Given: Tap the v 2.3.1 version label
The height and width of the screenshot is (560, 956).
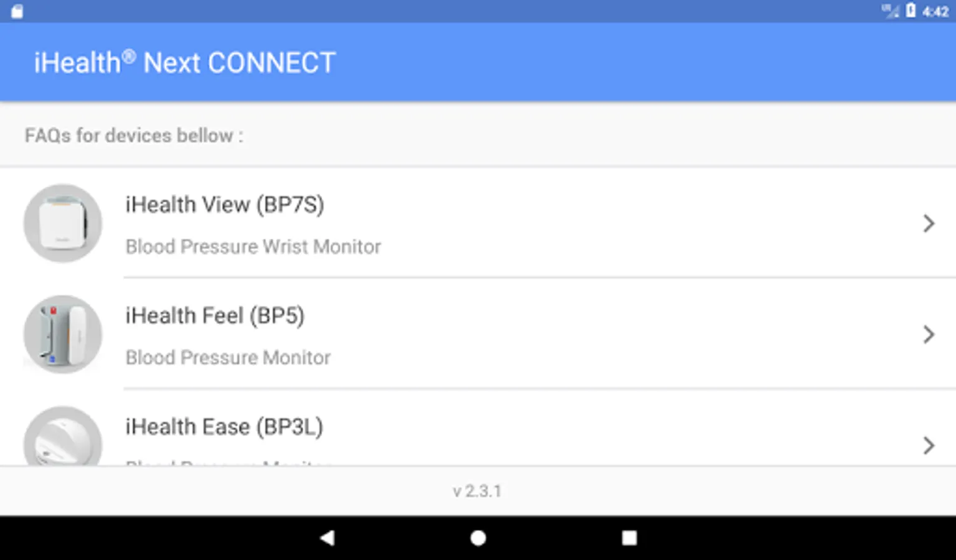Looking at the screenshot, I should 477,491.
